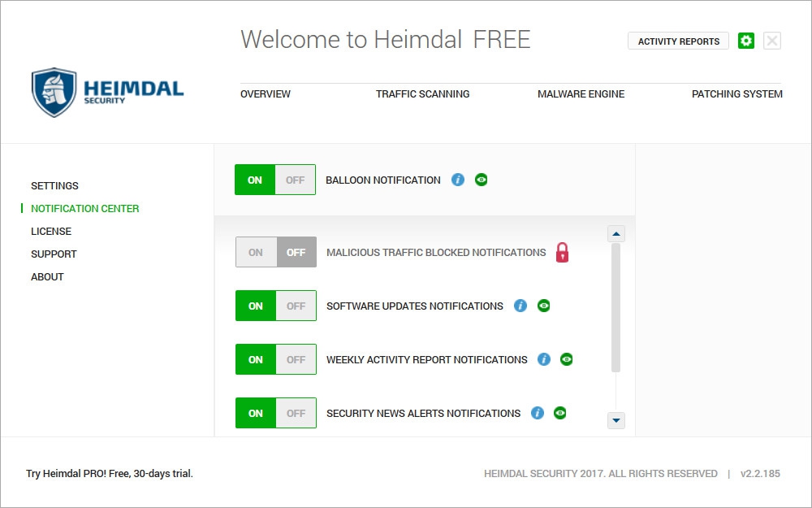The width and height of the screenshot is (812, 508).
Task: Click the Try Heimdal PRO trial link
Action: (x=110, y=473)
